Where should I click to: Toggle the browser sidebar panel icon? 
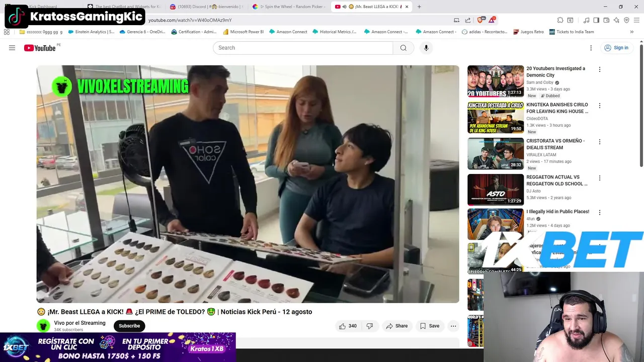(x=596, y=20)
